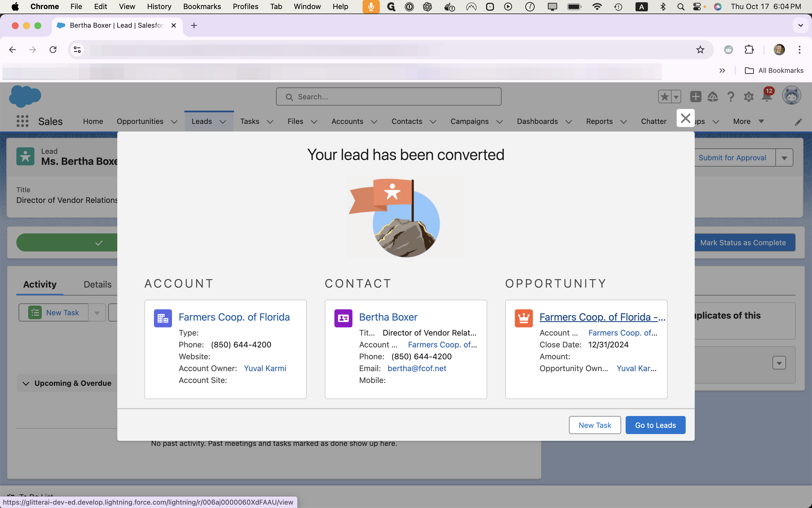
Task: Click the Contact card icon
Action: (x=343, y=318)
